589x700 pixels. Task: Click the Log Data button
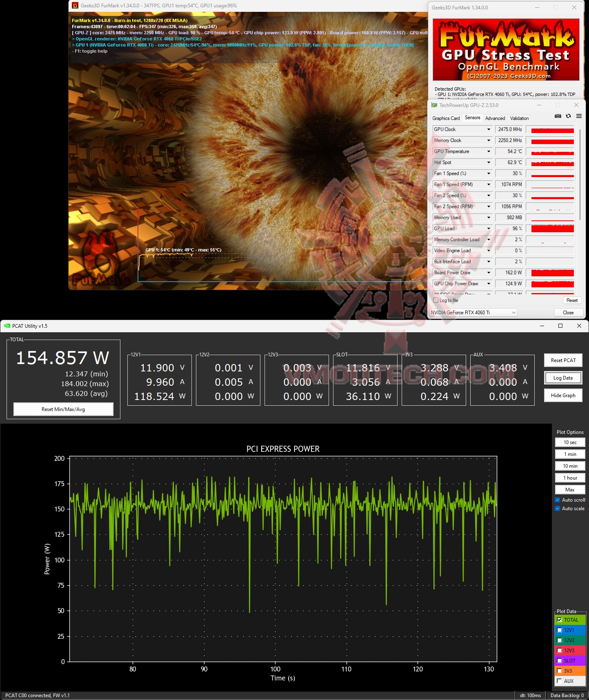click(x=563, y=378)
